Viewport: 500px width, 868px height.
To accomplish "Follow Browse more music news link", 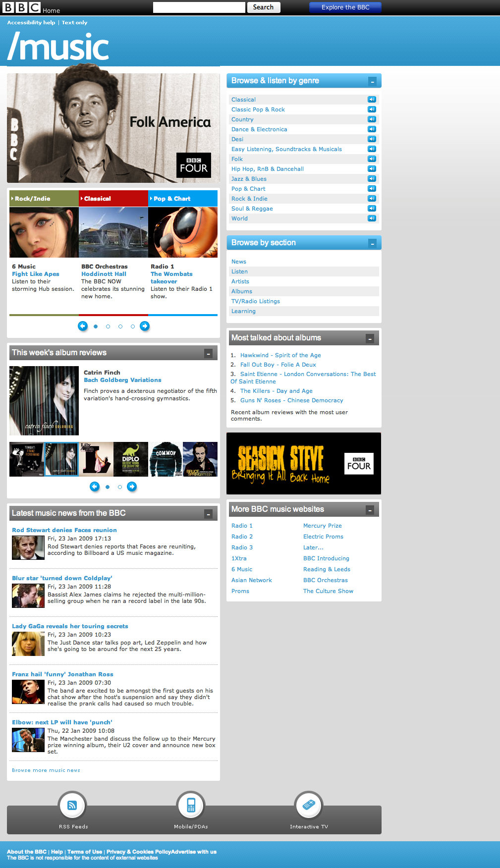I will [46, 770].
